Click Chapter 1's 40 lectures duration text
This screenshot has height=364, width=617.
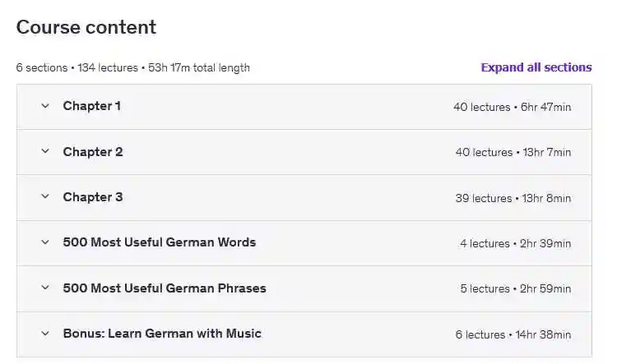[512, 107]
